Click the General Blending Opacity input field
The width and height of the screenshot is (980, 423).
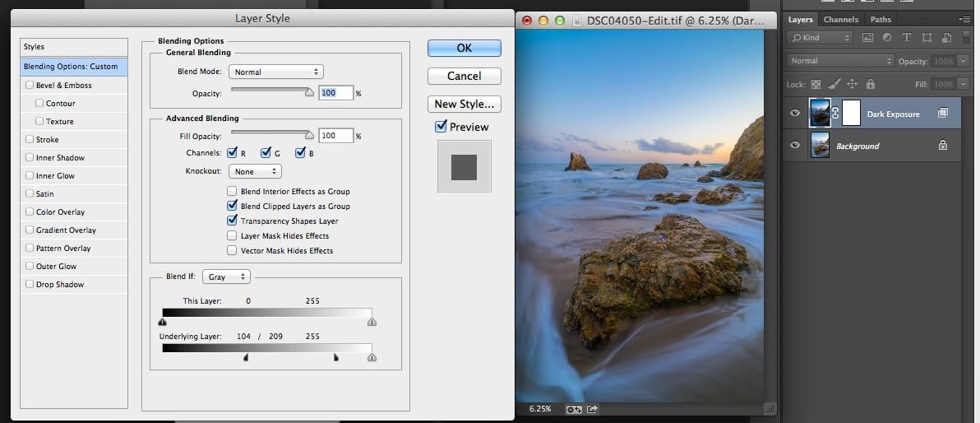point(335,93)
